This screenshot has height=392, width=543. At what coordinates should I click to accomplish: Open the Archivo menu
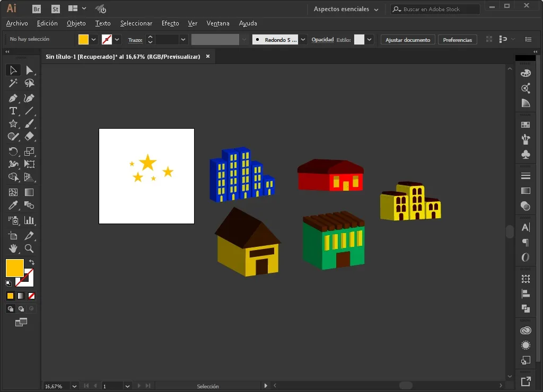[x=17, y=23]
